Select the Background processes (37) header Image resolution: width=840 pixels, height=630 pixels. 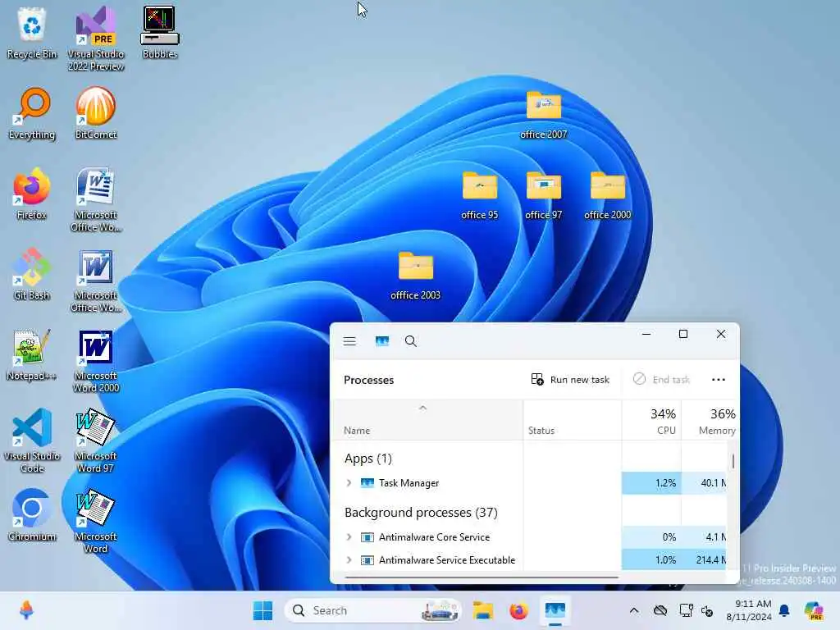click(421, 513)
